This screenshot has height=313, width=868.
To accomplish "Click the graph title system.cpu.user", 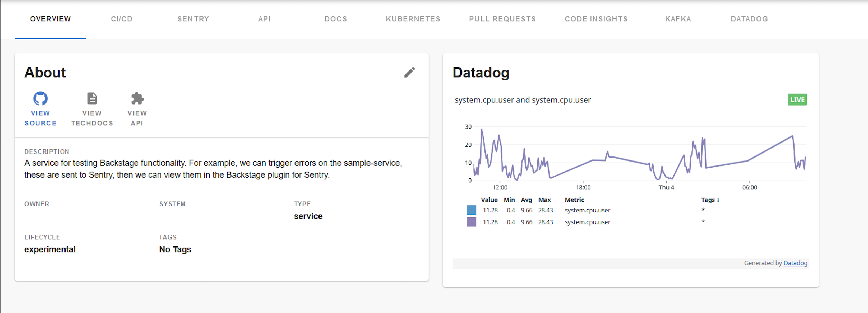I will tap(522, 100).
